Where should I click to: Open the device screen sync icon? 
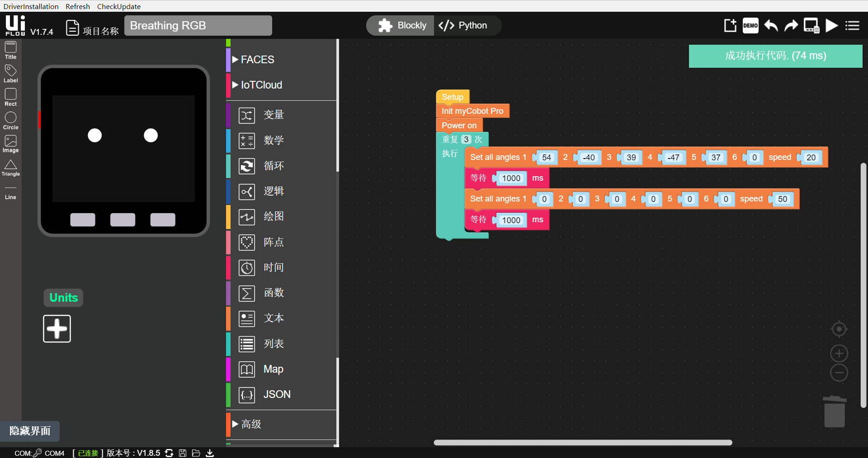tap(811, 25)
